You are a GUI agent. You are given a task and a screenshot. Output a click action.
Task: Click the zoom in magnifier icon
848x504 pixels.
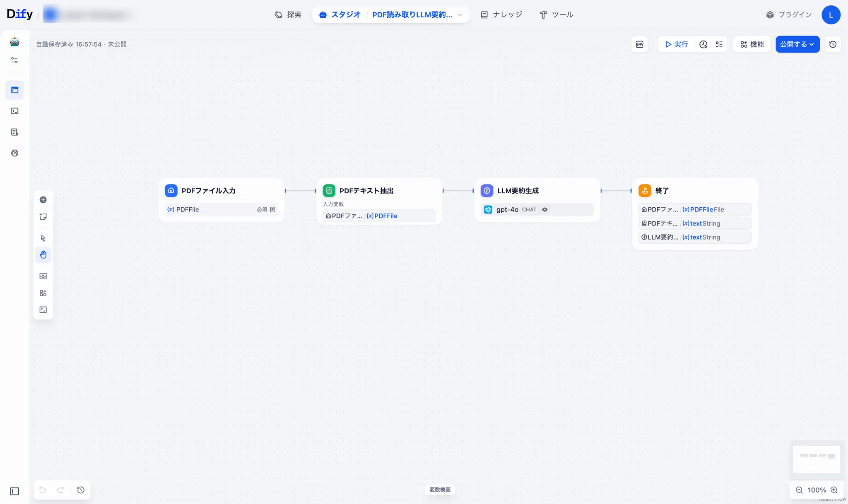(834, 490)
